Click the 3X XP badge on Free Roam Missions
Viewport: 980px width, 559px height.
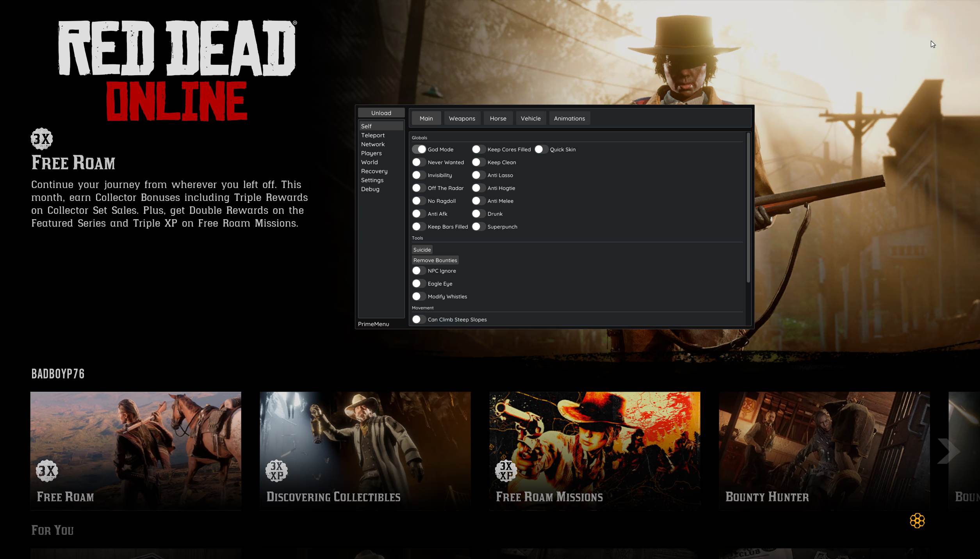click(x=506, y=470)
